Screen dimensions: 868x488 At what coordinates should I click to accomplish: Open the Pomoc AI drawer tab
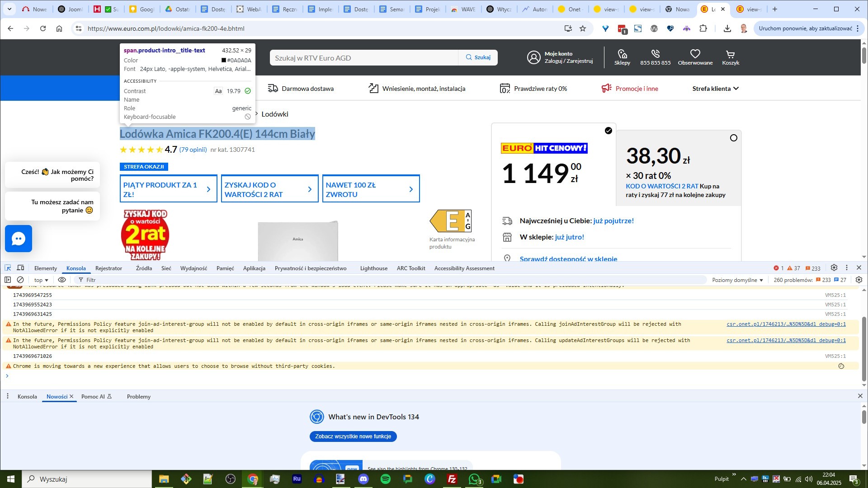pyautogui.click(x=96, y=397)
